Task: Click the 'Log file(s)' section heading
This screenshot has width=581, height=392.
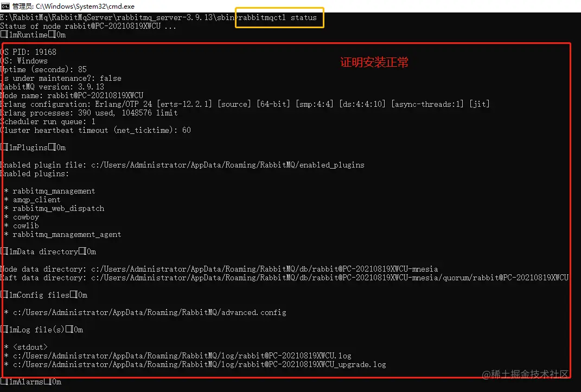Action: coord(41,330)
